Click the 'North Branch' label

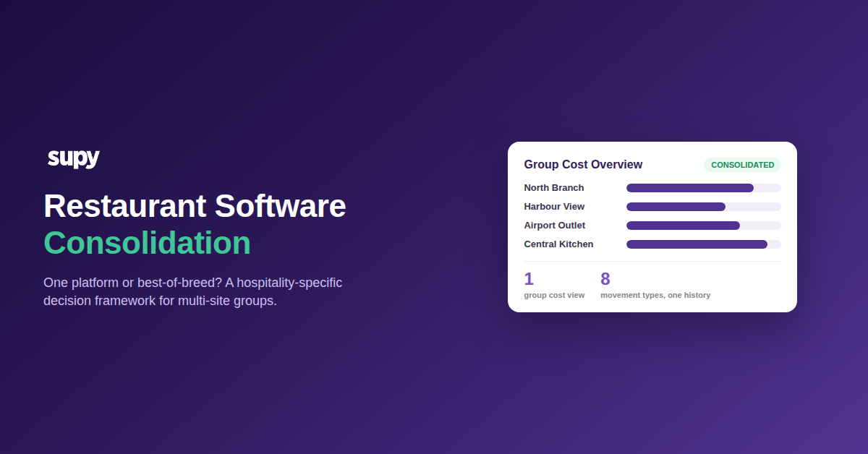tap(554, 188)
